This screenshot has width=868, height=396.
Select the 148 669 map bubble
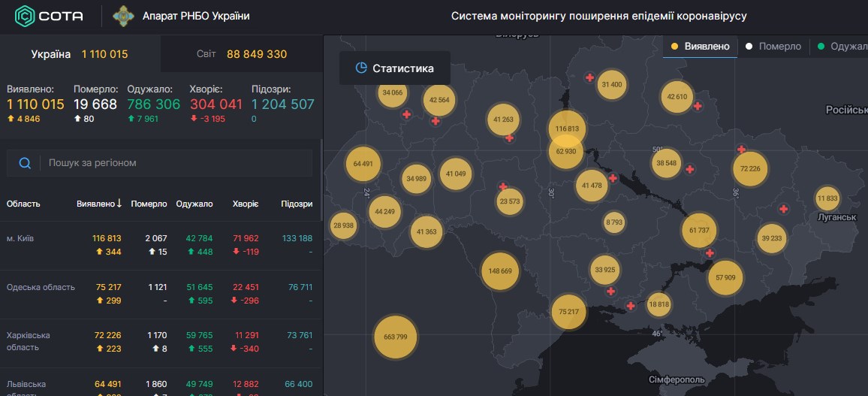pyautogui.click(x=500, y=271)
